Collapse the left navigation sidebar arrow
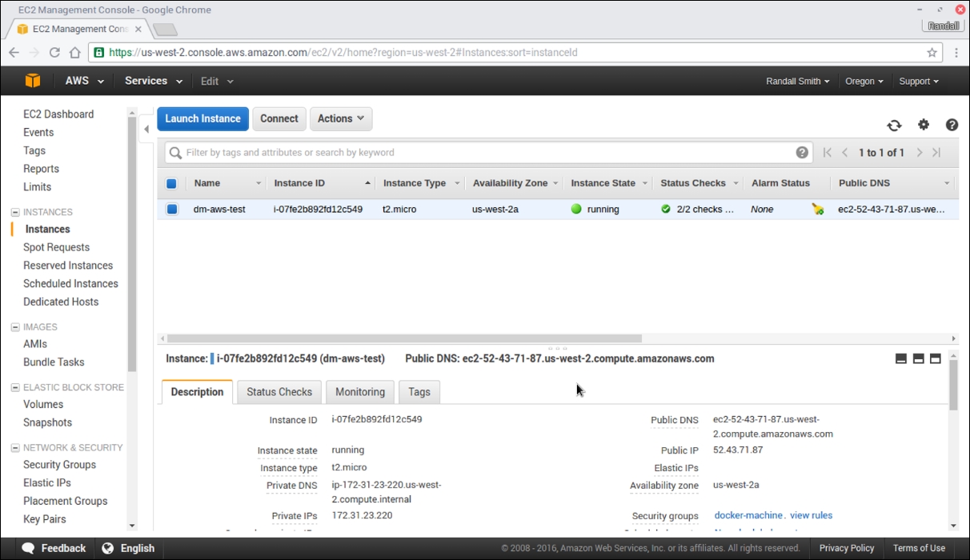 146,129
